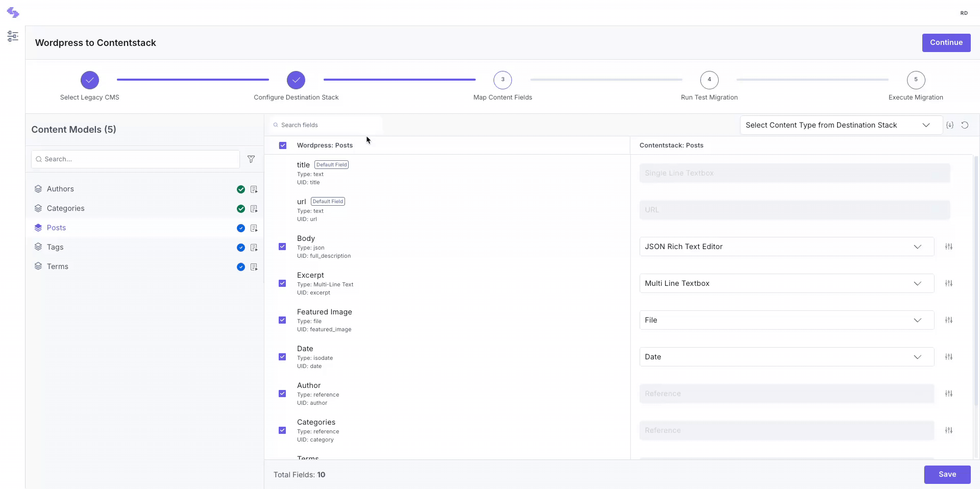Open the RD user avatar
The width and height of the screenshot is (980, 489).
coord(964,13)
